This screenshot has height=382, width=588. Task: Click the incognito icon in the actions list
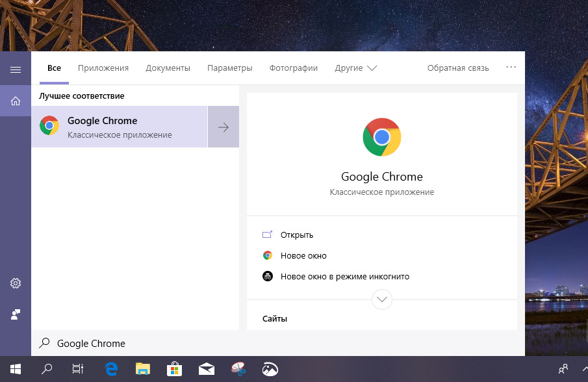tap(268, 276)
